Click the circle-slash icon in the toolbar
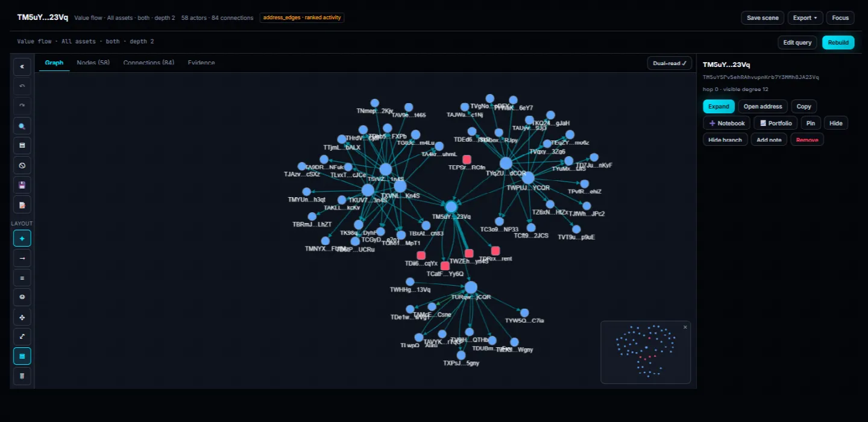Screen dimensions: 868x422 pyautogui.click(x=22, y=165)
